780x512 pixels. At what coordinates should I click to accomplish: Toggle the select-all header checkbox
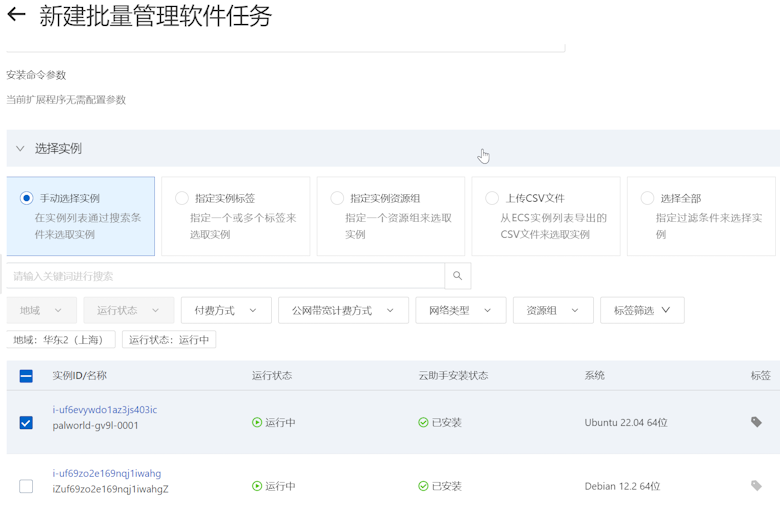coord(26,376)
